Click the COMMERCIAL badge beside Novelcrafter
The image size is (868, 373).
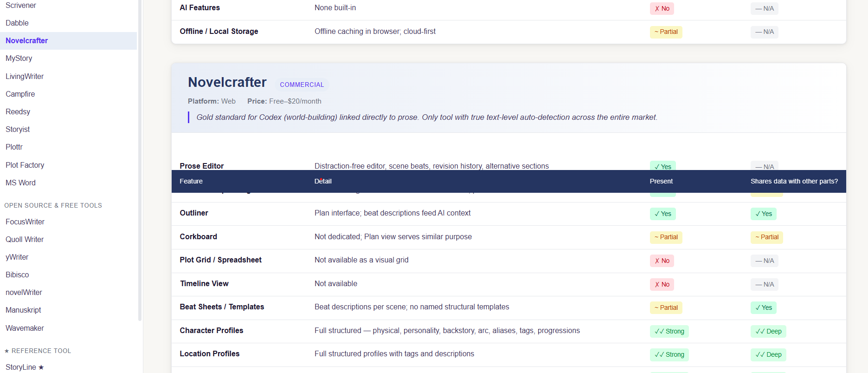pos(302,85)
